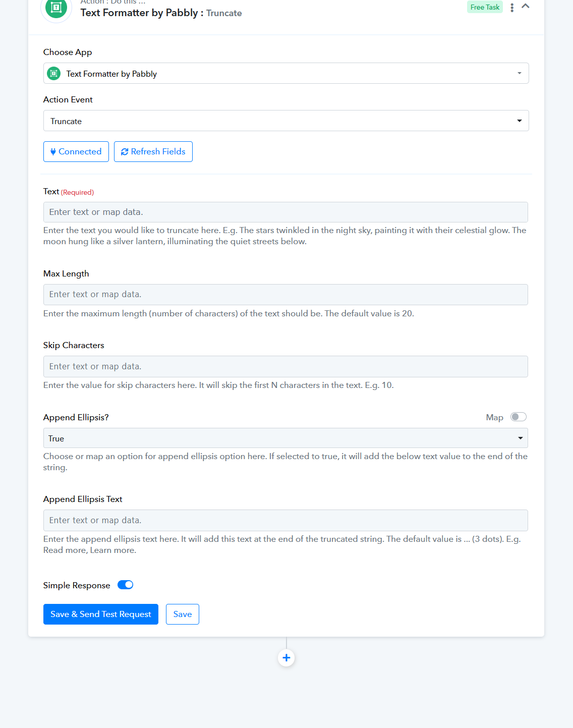Image resolution: width=573 pixels, height=728 pixels.
Task: Click the Append Ellipsis Text field
Action: tap(285, 520)
